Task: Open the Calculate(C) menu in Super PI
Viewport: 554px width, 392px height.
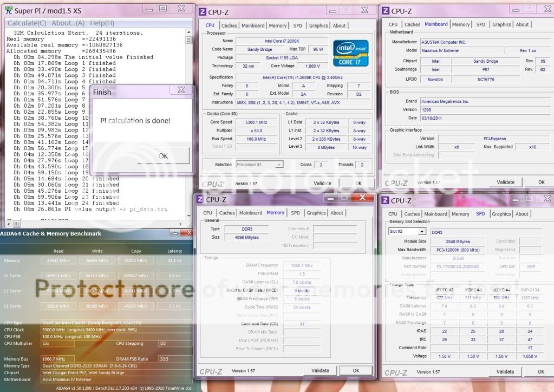Action: [x=27, y=23]
